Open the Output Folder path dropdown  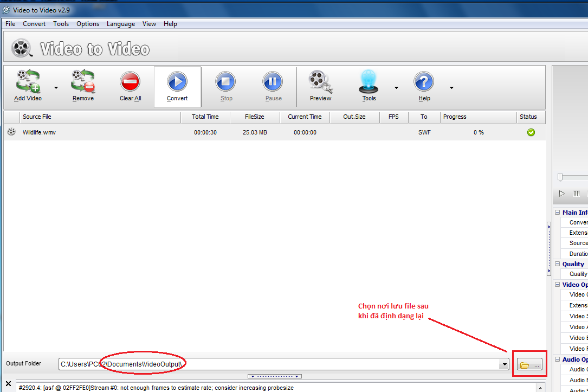coord(505,365)
